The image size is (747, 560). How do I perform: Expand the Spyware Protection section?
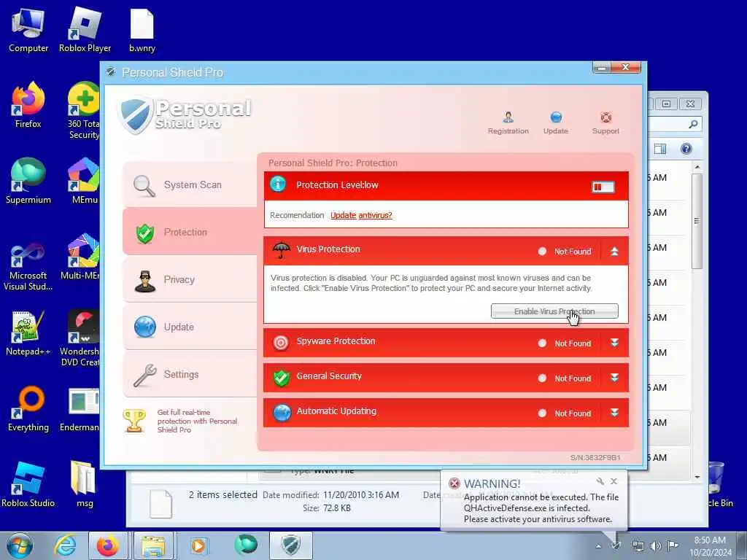coord(614,343)
